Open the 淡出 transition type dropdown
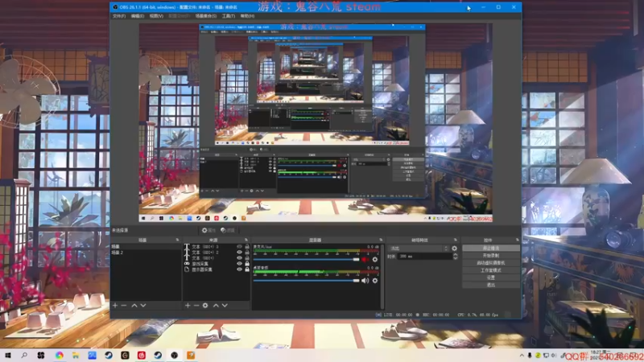 tap(419, 249)
